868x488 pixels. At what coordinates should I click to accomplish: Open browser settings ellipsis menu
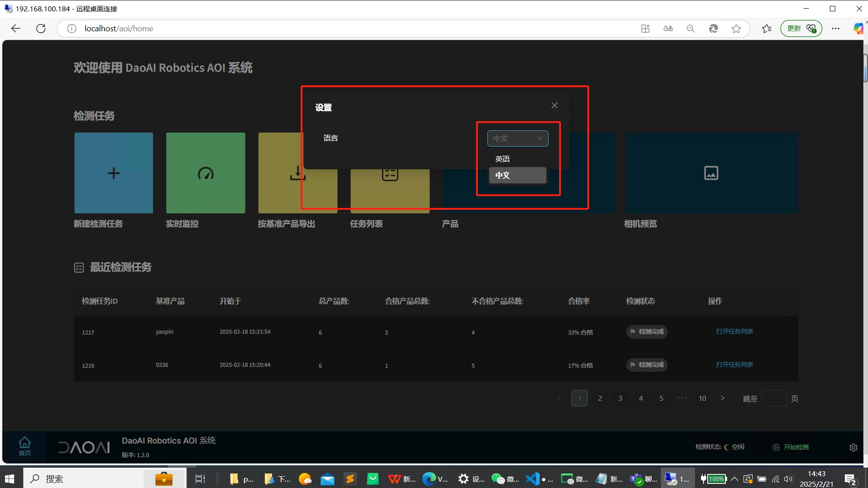point(836,29)
